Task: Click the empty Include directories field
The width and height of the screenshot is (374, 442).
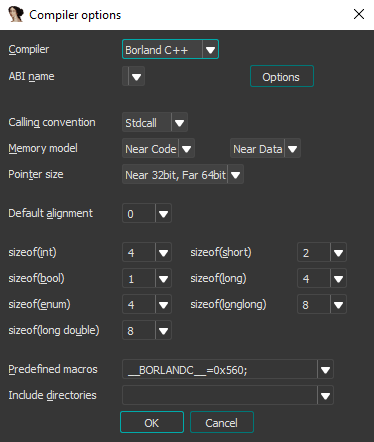Action: click(x=220, y=395)
